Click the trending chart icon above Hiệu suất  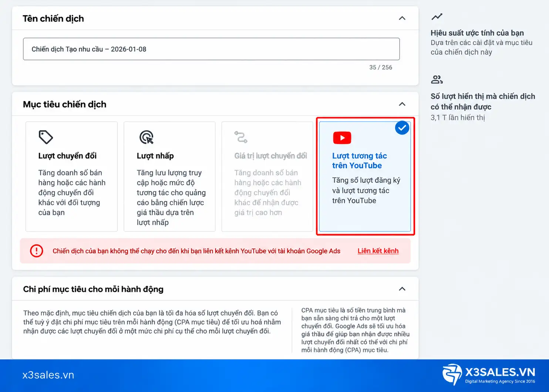click(437, 17)
